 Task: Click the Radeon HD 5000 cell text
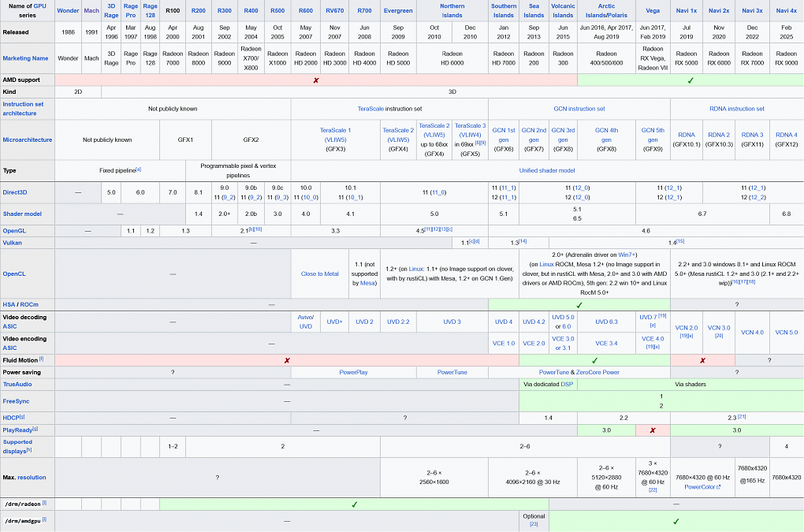click(398, 58)
